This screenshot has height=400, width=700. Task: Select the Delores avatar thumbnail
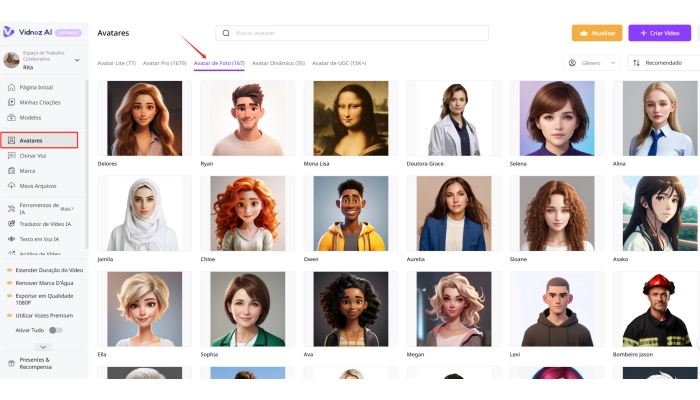pyautogui.click(x=145, y=118)
